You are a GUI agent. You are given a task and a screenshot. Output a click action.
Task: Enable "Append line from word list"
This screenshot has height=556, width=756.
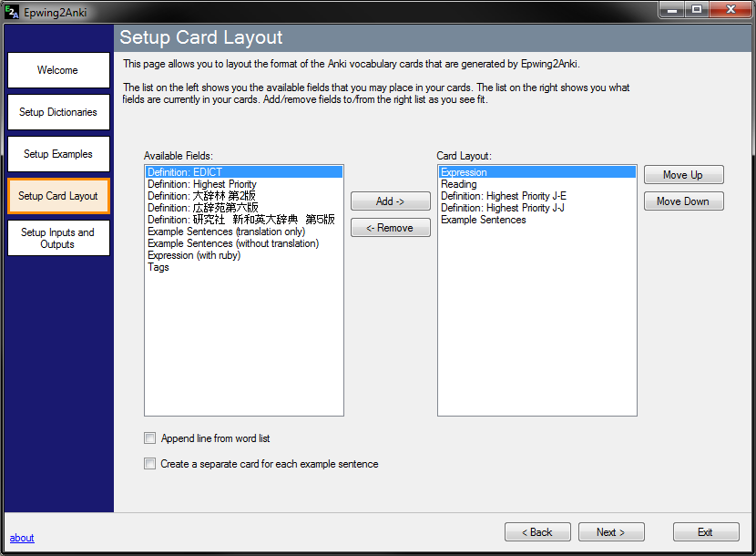coord(149,438)
